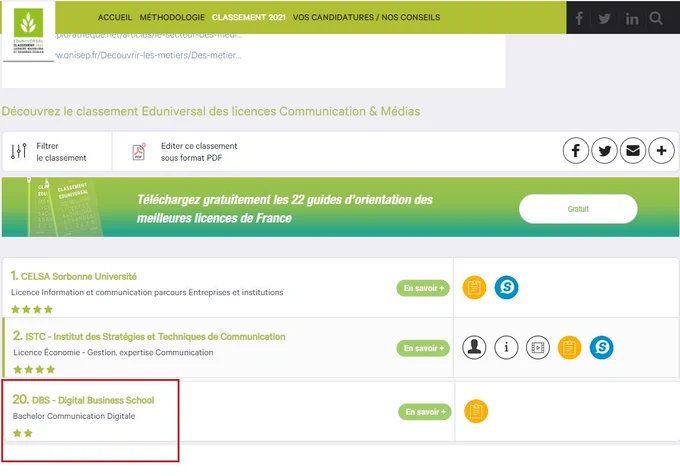Screen dimensions: 680x476
Task: Select text Bachelor Communication Digitale
Action: tap(74, 416)
